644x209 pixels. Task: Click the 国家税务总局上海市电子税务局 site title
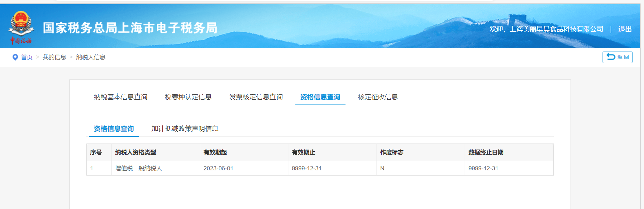[x=130, y=28]
